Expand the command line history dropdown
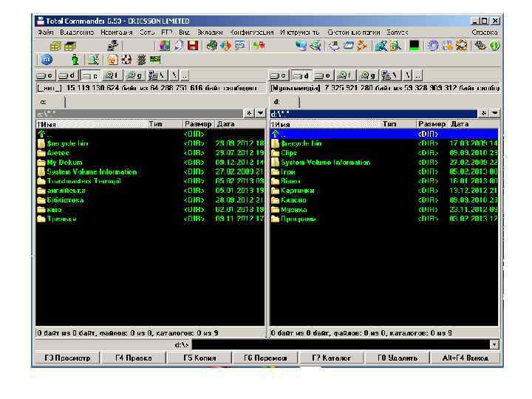532x399 pixels. tap(494, 345)
